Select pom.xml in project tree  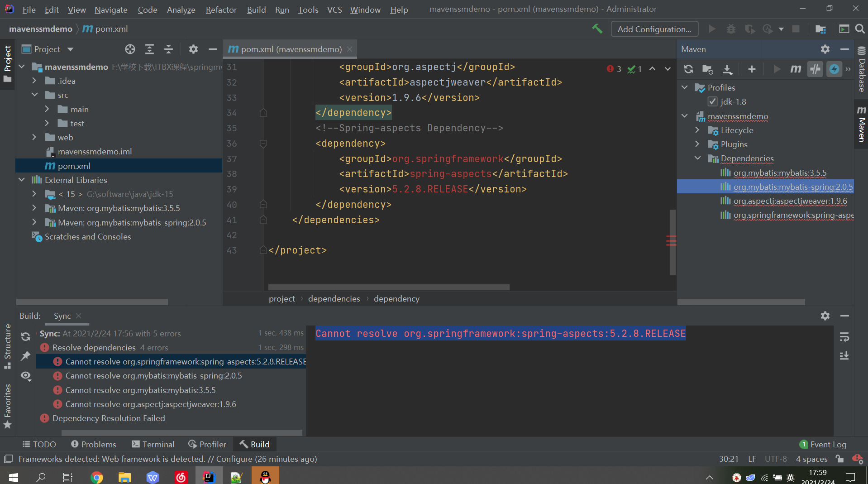(119, 166)
